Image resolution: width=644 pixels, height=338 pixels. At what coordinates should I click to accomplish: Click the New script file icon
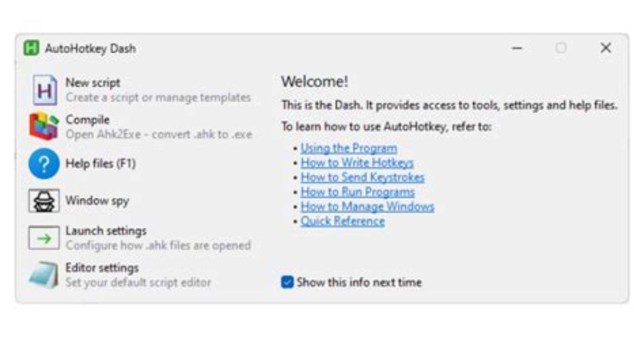[44, 90]
